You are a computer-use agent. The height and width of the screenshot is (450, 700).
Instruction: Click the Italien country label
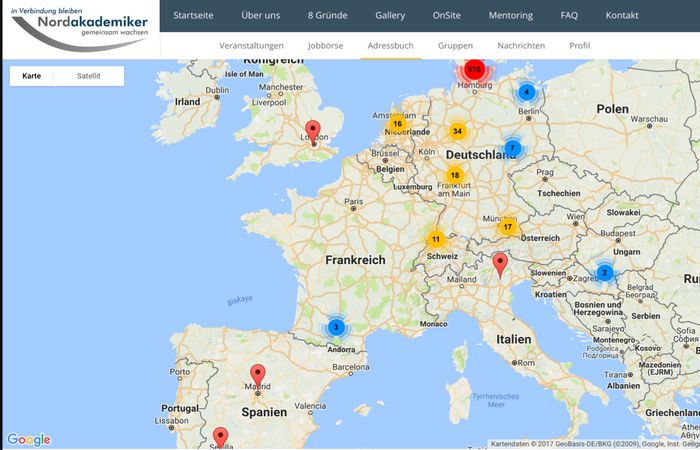pos(514,339)
